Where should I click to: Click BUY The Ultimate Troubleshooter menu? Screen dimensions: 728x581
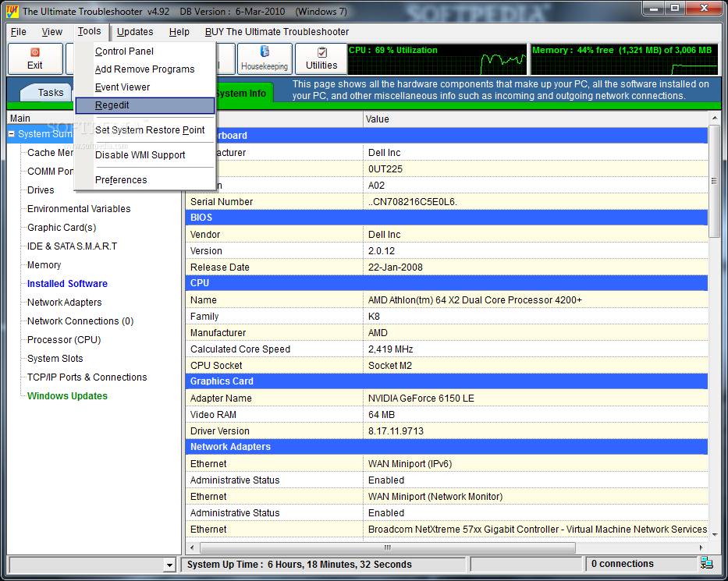point(277,31)
